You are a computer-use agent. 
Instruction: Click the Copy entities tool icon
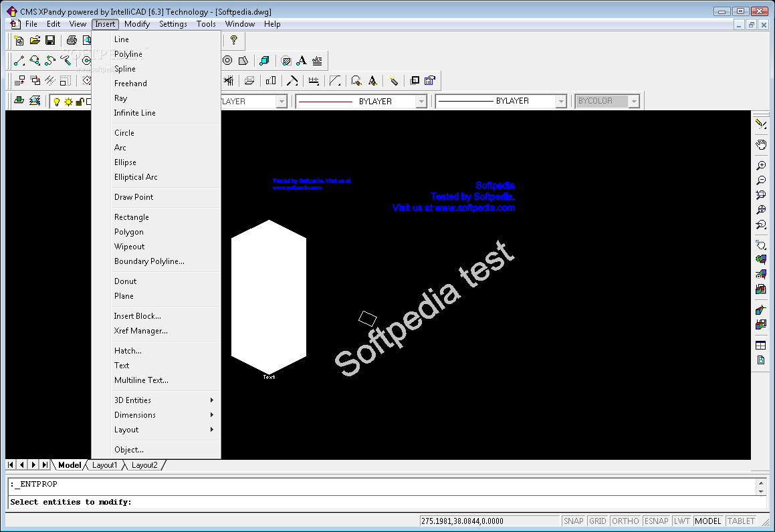pyautogui.click(x=35, y=80)
